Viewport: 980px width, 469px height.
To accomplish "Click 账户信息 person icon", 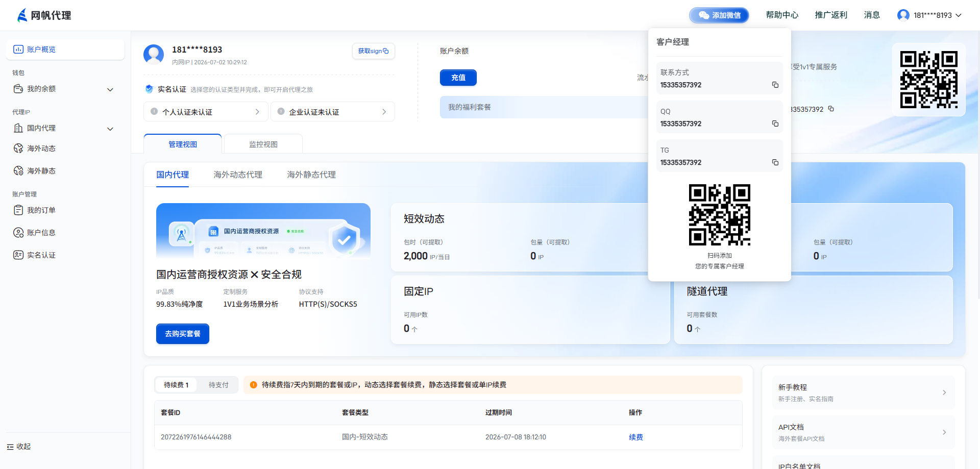I will pos(18,233).
